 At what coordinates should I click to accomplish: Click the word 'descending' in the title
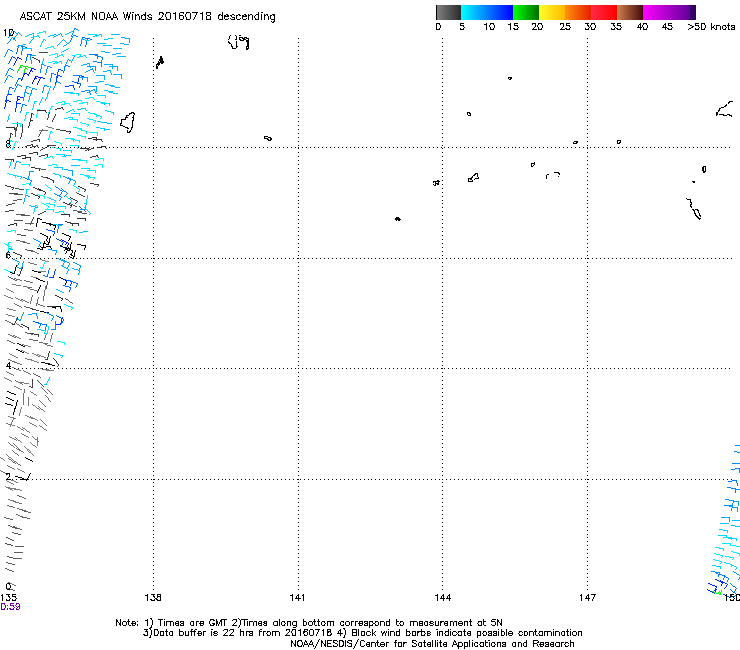246,17
